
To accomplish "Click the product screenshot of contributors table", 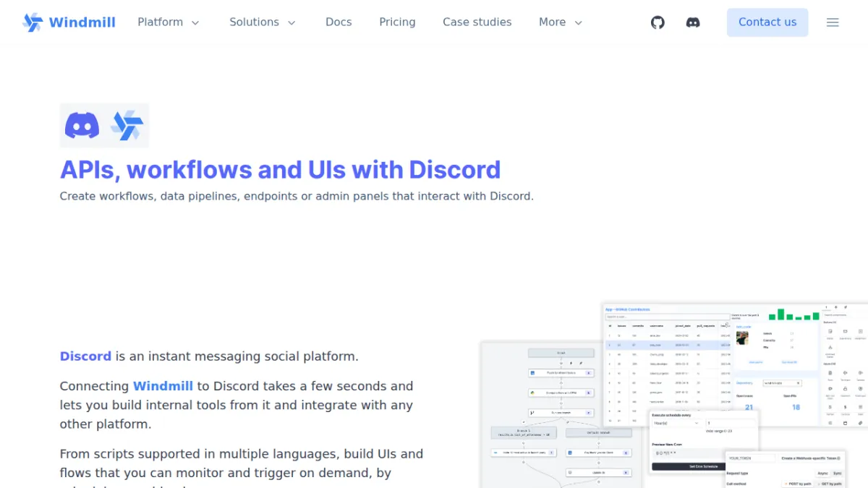I will click(736, 365).
